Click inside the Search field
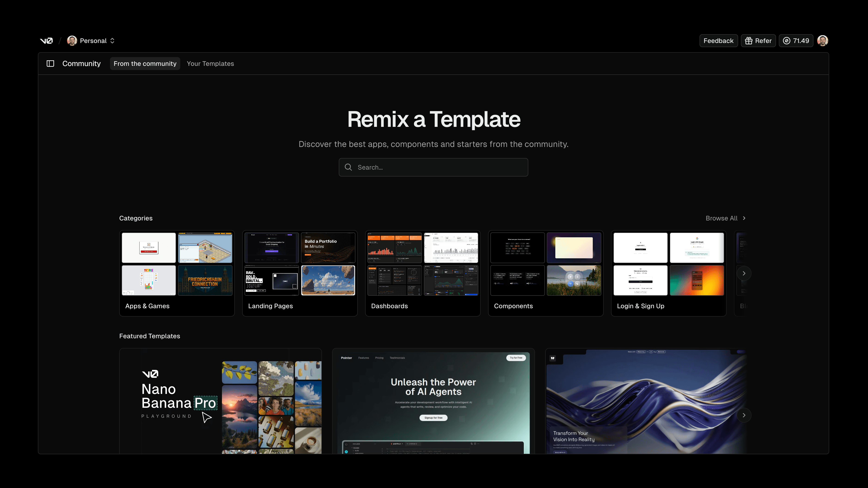This screenshot has width=868, height=488. pyautogui.click(x=433, y=167)
